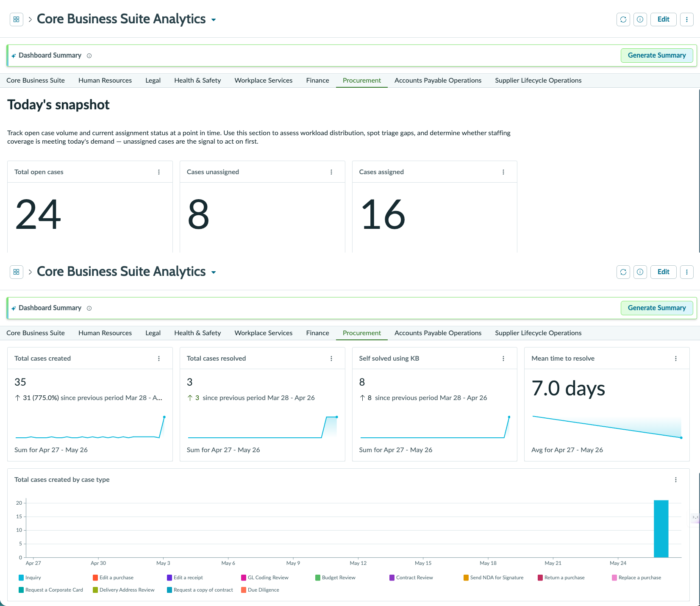This screenshot has height=606, width=700.
Task: Click the 16 value in Cases assigned
Action: click(x=383, y=215)
